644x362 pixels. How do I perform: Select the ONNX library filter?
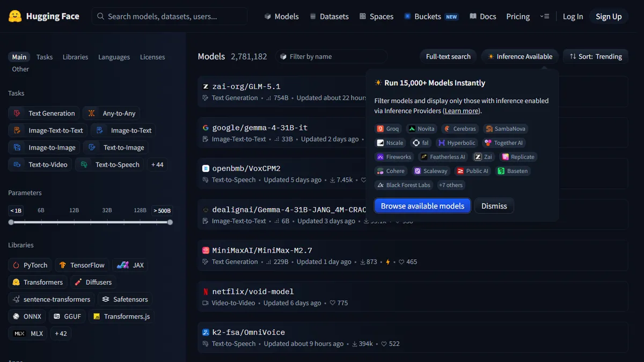click(x=26, y=316)
